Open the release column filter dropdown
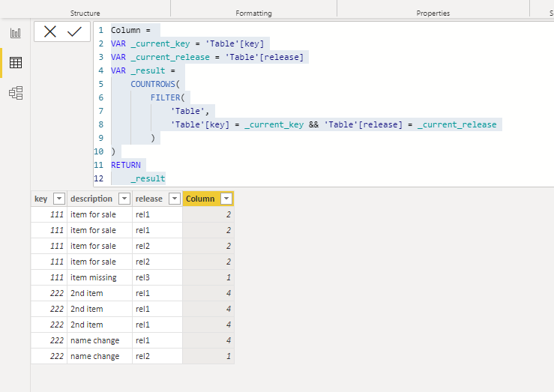554x392 pixels. (x=175, y=199)
